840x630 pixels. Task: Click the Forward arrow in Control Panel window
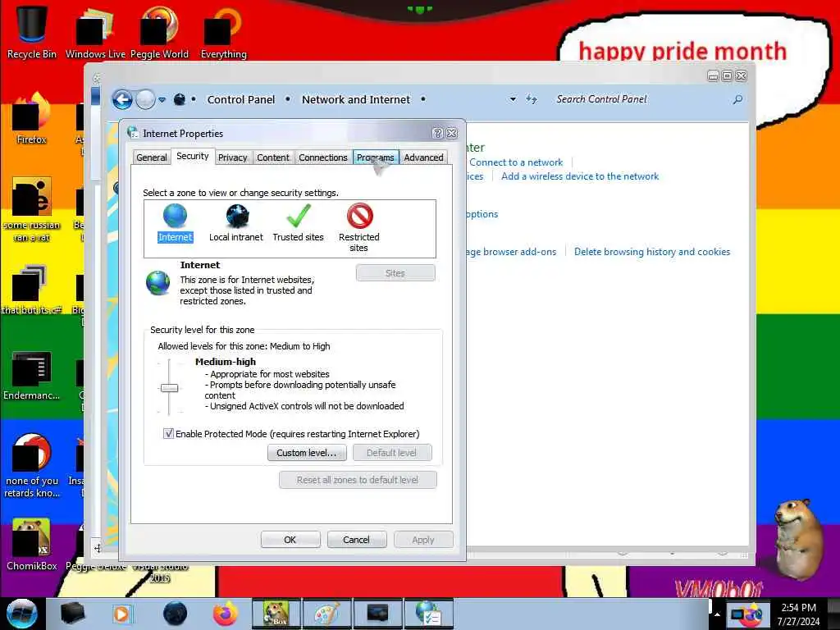pyautogui.click(x=145, y=99)
